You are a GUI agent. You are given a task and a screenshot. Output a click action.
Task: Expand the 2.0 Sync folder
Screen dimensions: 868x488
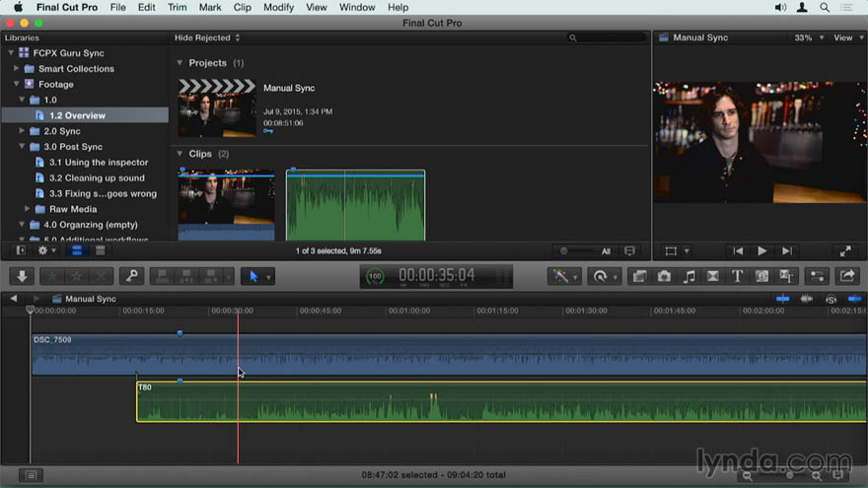pos(22,130)
